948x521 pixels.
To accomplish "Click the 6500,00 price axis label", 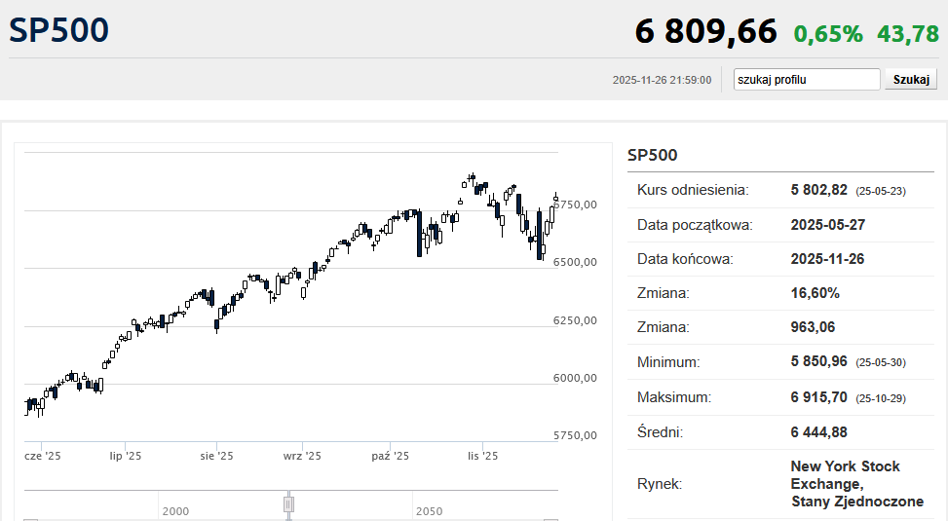I will (575, 263).
